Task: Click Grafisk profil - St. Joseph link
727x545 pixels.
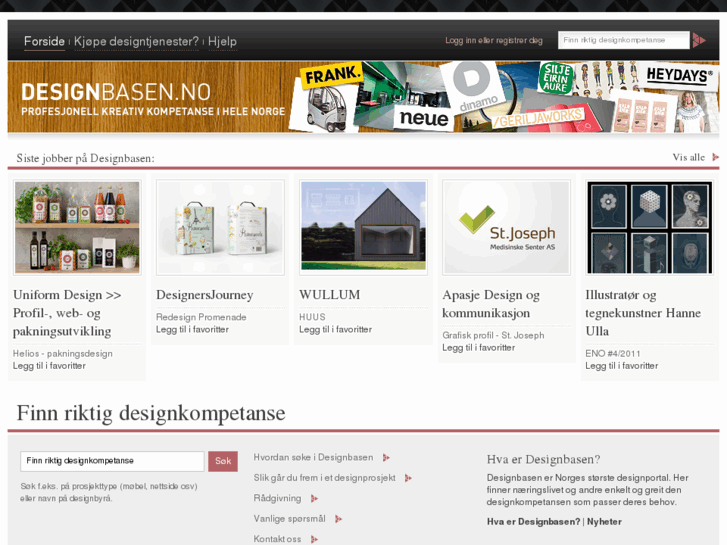Action: [x=493, y=335]
